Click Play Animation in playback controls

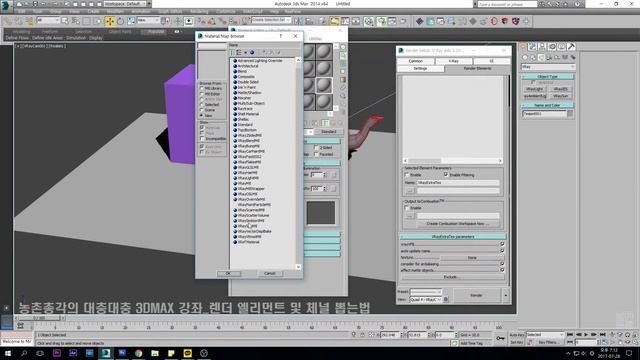pos(586,334)
